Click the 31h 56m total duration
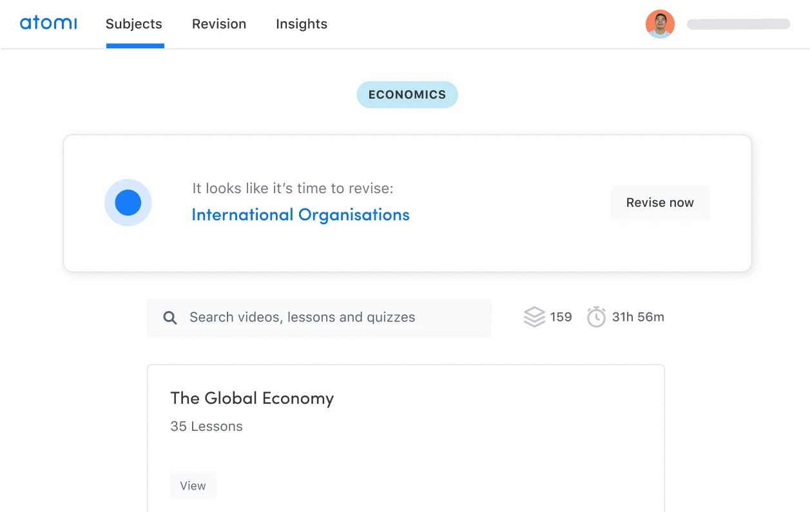Screen dimensions: 812x512 [x=638, y=317]
